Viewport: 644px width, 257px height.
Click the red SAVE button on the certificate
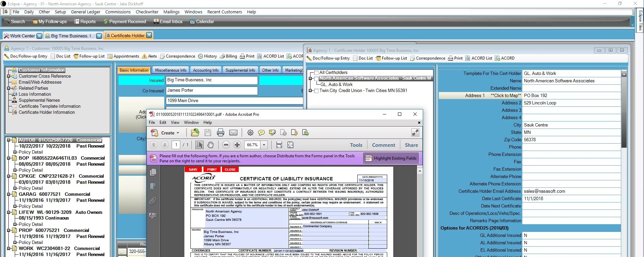coord(193,169)
